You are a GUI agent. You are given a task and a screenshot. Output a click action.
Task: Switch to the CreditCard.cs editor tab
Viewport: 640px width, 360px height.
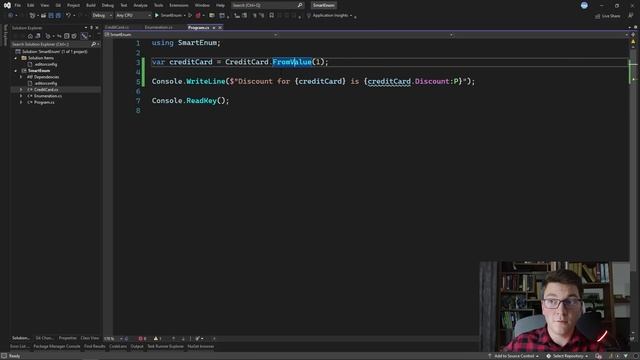(117, 27)
